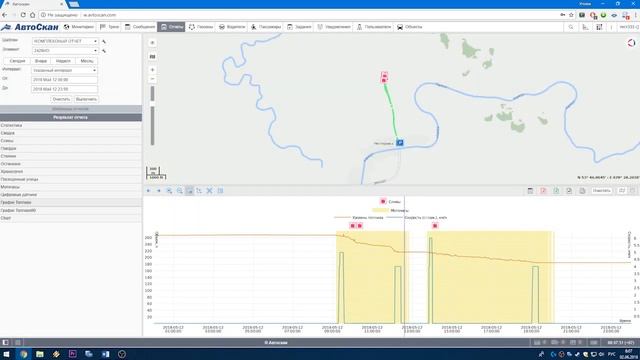Select the chart zoom-out tool
This screenshot has width=640, height=360.
pyautogui.click(x=180, y=191)
